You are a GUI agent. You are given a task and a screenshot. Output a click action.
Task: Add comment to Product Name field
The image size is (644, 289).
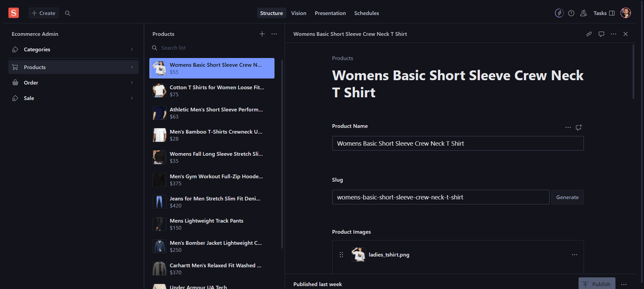tap(579, 127)
